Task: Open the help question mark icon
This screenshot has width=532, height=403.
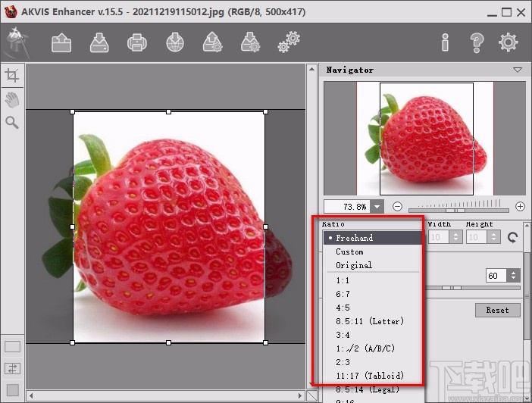Action: click(477, 42)
